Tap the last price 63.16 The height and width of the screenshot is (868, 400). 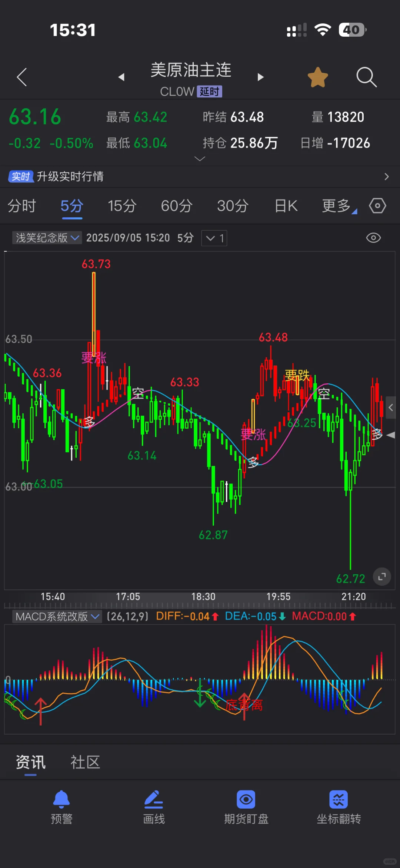[x=35, y=117]
